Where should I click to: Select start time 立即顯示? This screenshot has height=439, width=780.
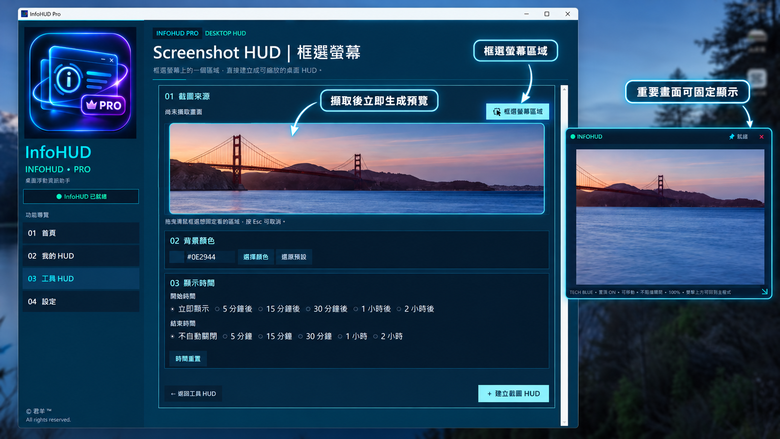[x=190, y=309]
